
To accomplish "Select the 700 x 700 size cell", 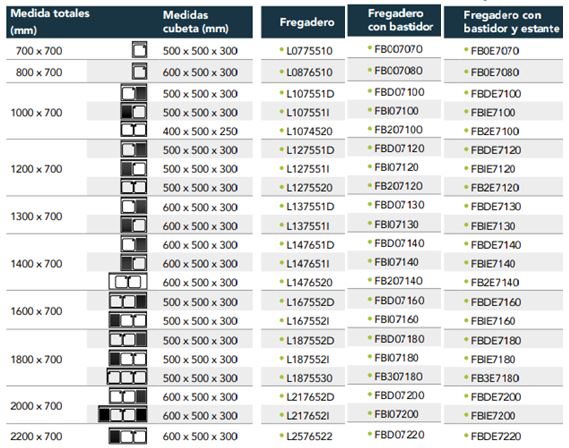I will (x=39, y=51).
